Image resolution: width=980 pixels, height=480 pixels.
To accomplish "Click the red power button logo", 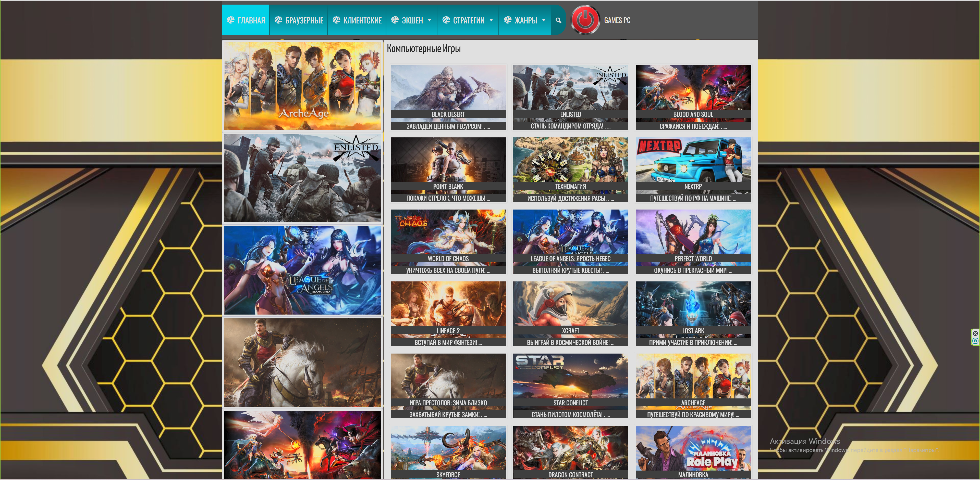I will tap(585, 20).
